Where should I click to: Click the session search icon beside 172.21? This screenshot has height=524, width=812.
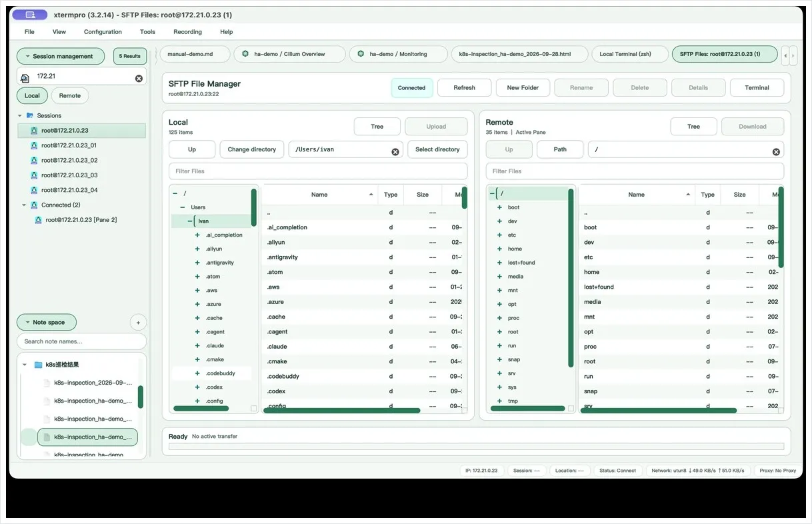(x=25, y=78)
